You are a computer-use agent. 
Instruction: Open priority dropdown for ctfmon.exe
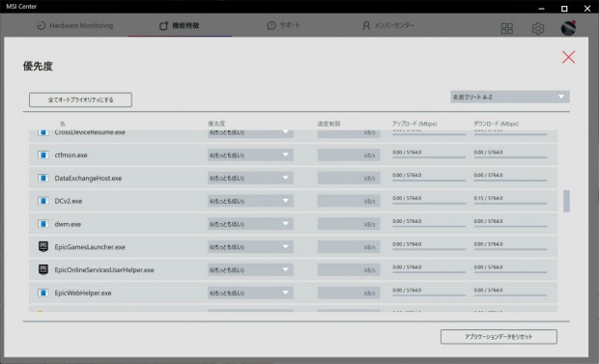[x=250, y=155]
